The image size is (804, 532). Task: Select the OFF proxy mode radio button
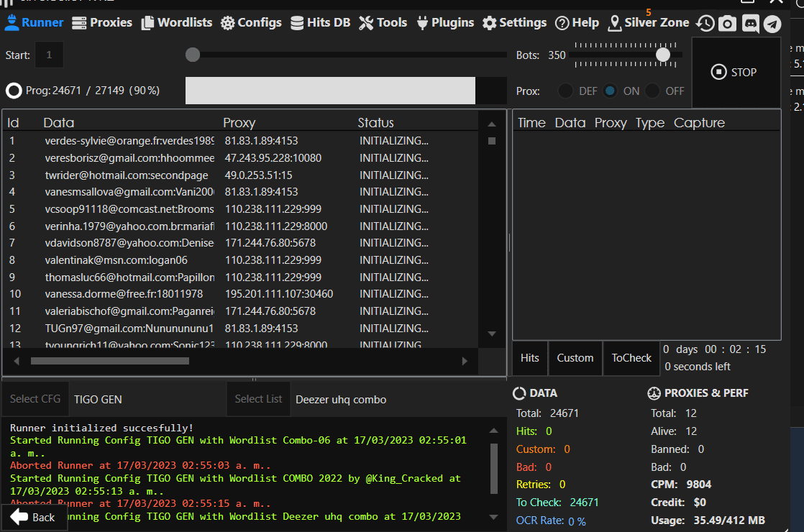(652, 91)
